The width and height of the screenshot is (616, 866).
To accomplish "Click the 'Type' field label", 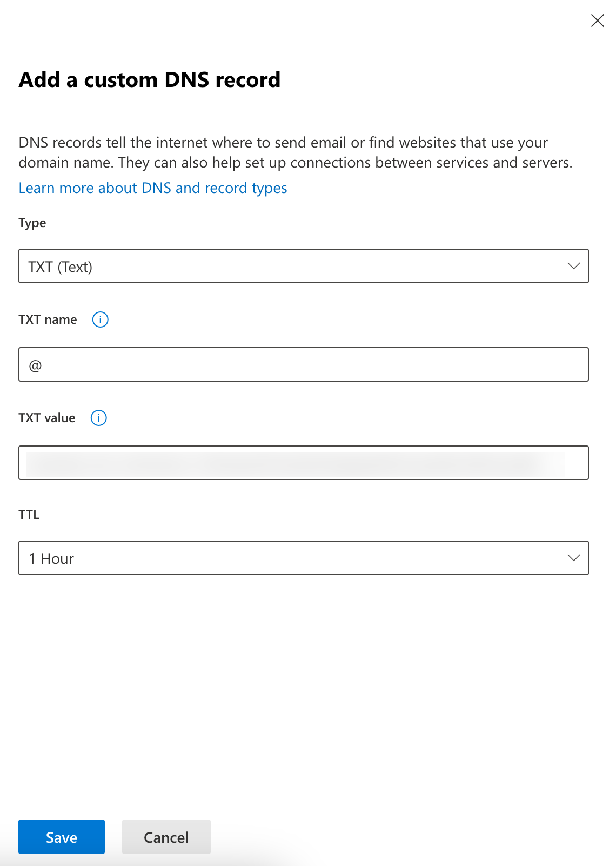I will pyautogui.click(x=32, y=223).
